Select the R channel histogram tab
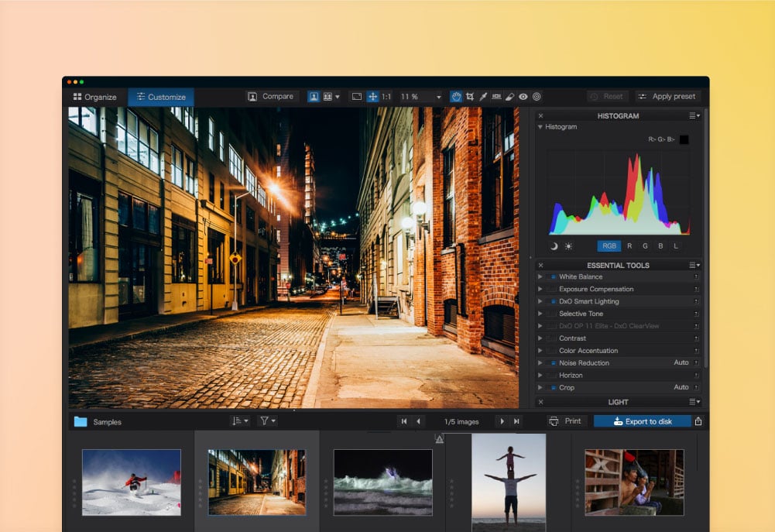 629,246
